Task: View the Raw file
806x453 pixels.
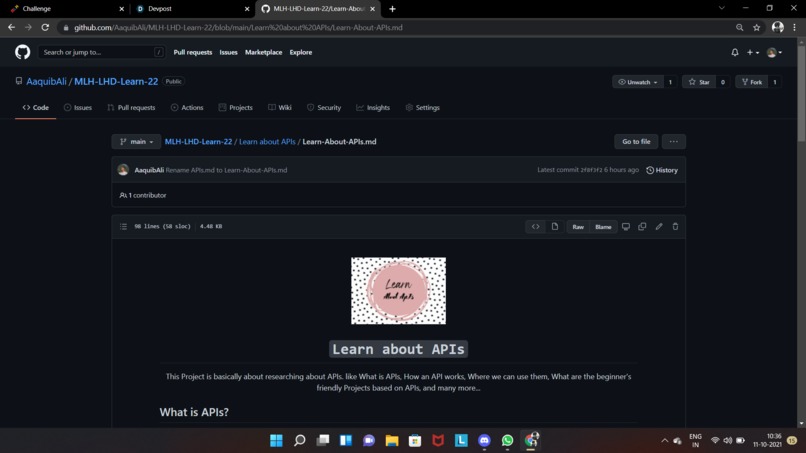Action: (x=578, y=227)
